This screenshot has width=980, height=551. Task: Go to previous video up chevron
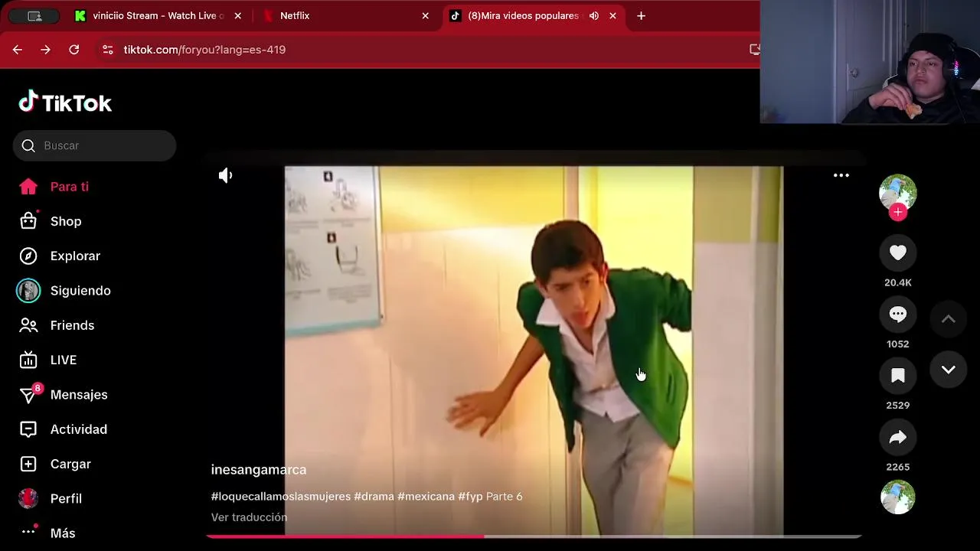948,319
